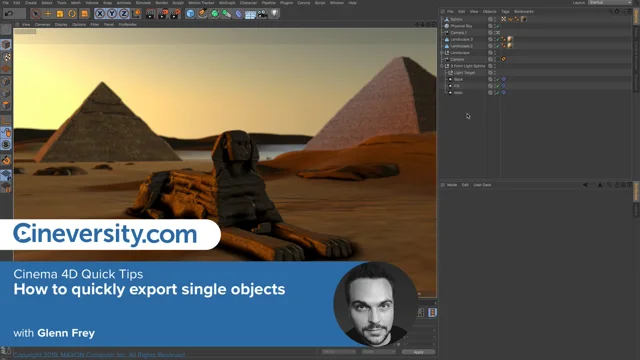Click the Apply button
This screenshot has height=360, width=640.
(x=418, y=352)
